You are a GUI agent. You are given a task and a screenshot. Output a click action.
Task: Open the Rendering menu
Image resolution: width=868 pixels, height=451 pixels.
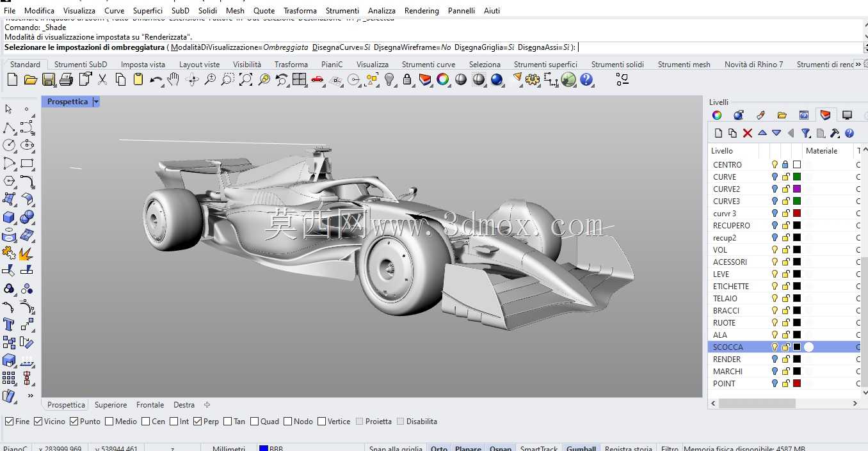(422, 11)
